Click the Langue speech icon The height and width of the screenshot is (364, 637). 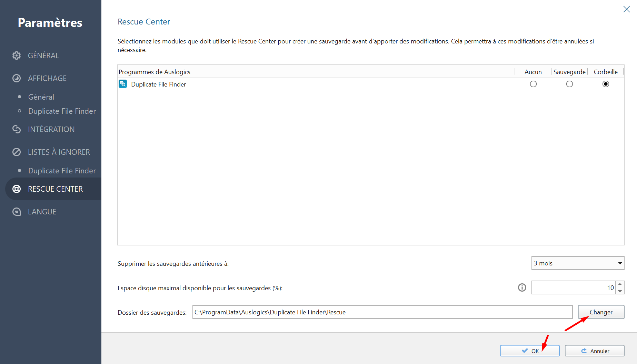point(17,212)
